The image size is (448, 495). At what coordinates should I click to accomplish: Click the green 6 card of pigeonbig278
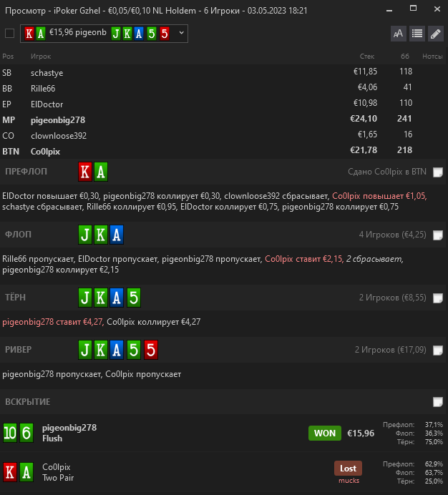tap(26, 433)
